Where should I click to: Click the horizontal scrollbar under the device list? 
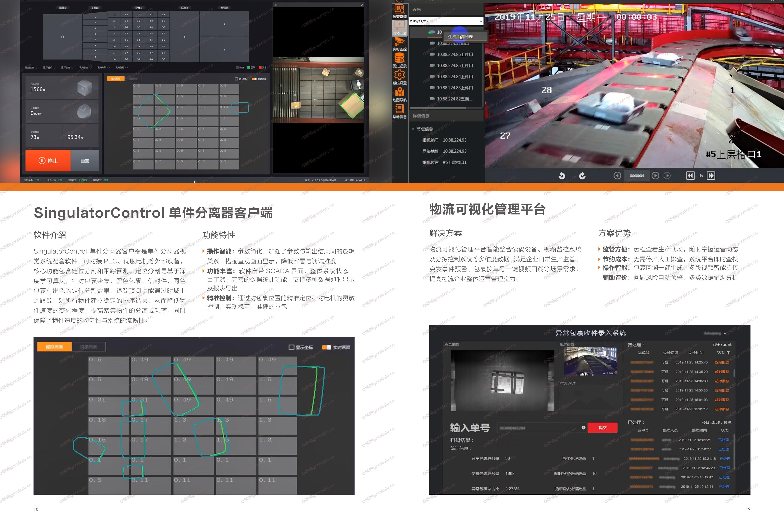coord(438,108)
